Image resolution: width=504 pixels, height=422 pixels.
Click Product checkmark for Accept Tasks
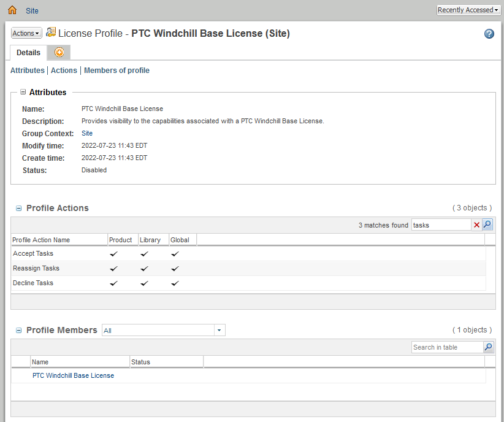[x=114, y=254]
